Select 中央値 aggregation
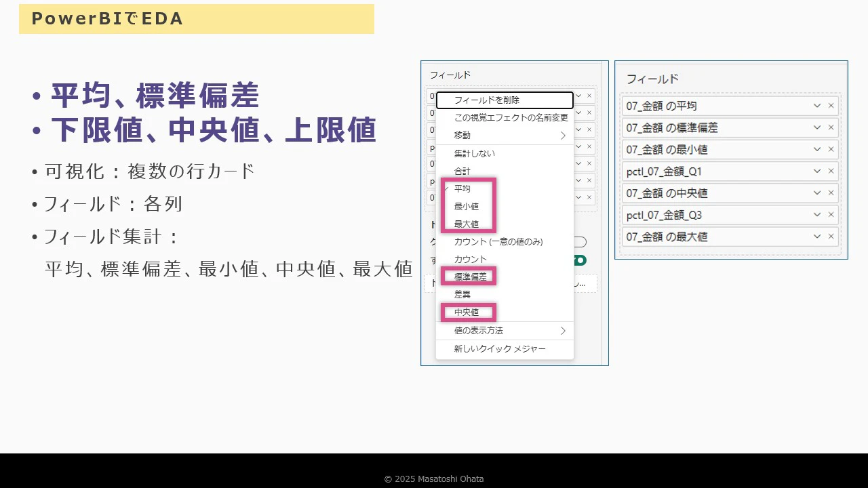Screen dimensions: 868x488 (x=505, y=312)
